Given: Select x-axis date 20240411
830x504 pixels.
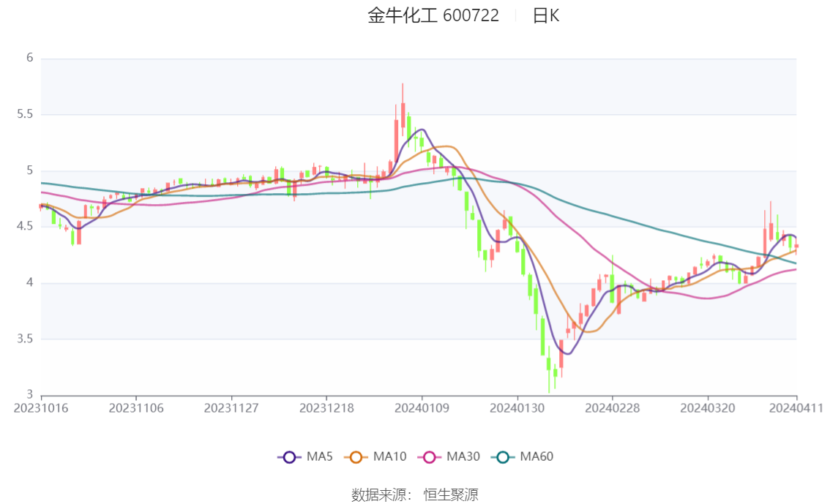Looking at the screenshot, I should coord(796,408).
